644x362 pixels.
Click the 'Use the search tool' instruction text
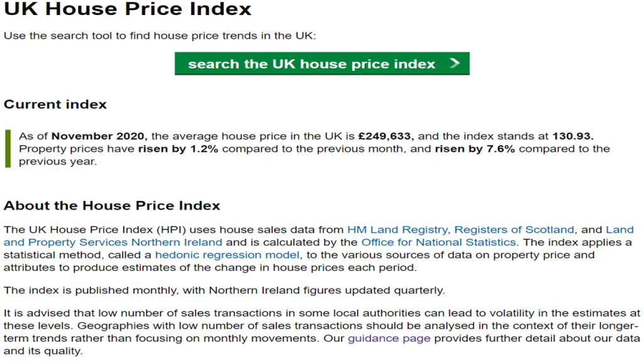tap(160, 35)
